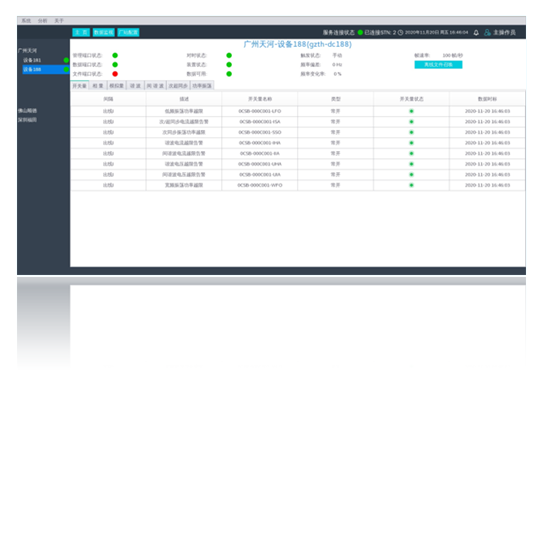Click the green 数据可用 indicator
The width and height of the screenshot is (543, 553).
pos(229,74)
